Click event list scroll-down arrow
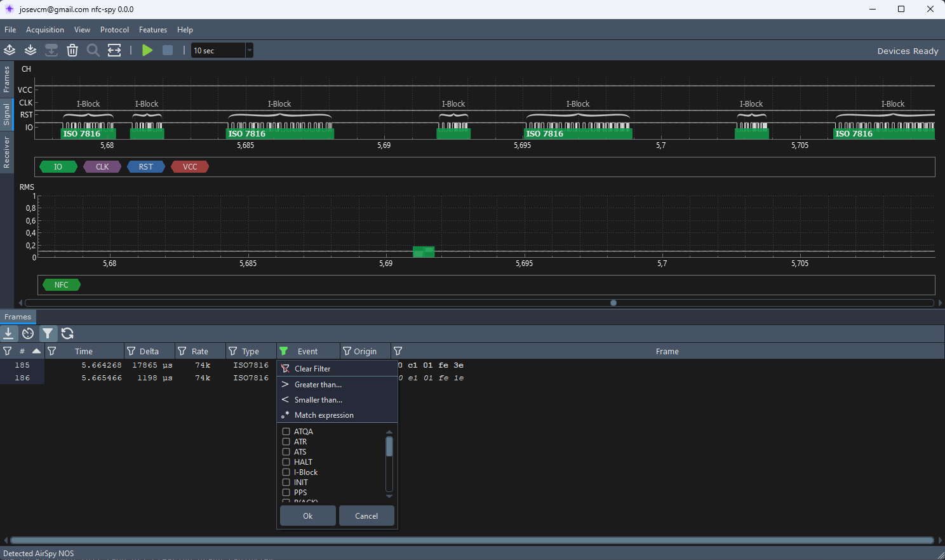Viewport: 945px width, 560px height. (x=389, y=496)
